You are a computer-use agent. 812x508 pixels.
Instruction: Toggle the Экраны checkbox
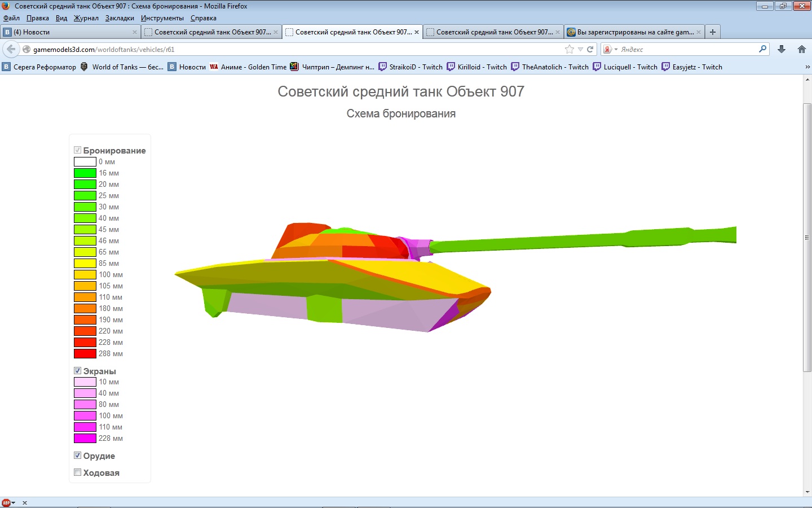click(78, 371)
